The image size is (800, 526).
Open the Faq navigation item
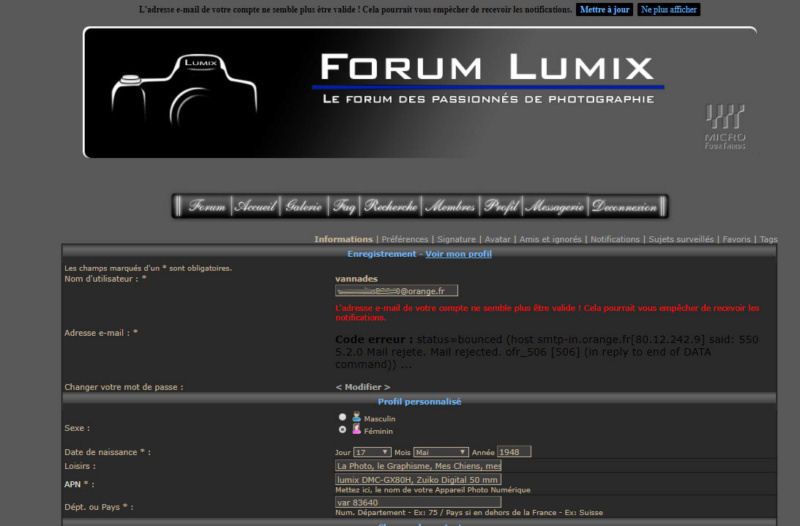click(x=344, y=206)
